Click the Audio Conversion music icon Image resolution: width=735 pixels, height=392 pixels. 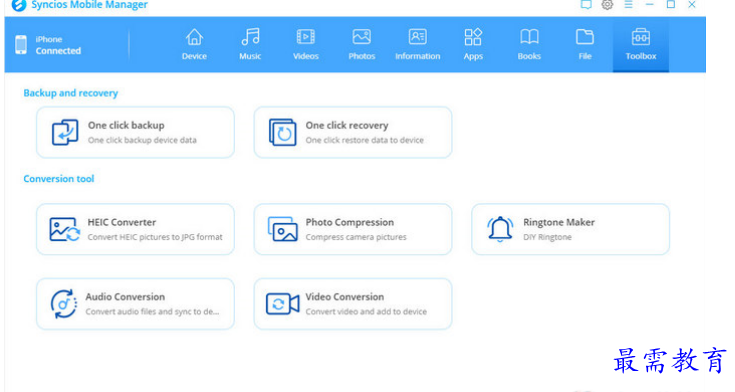pyautogui.click(x=64, y=304)
